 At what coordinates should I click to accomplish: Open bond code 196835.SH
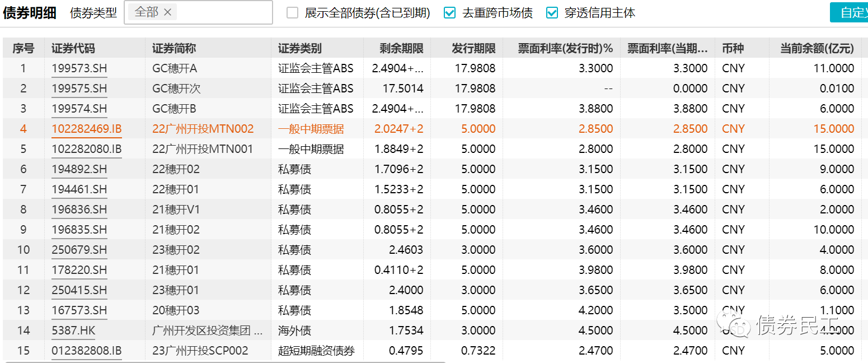point(79,230)
